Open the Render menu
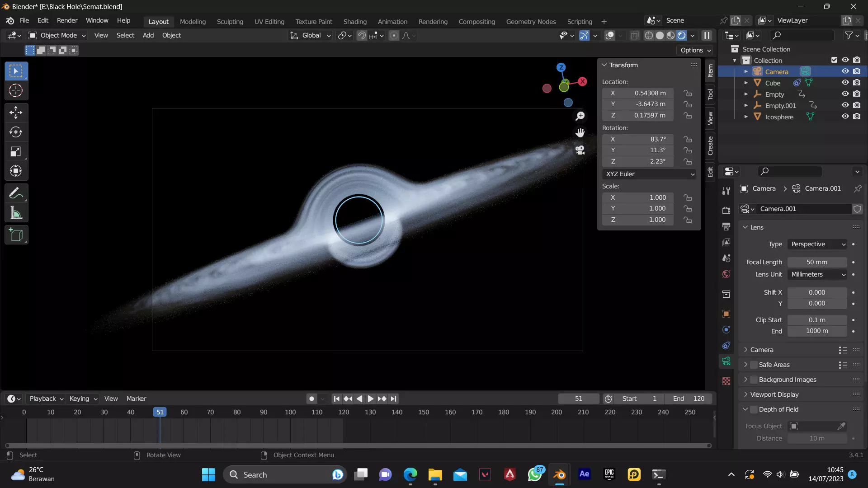Image resolution: width=868 pixels, height=488 pixels. (67, 21)
